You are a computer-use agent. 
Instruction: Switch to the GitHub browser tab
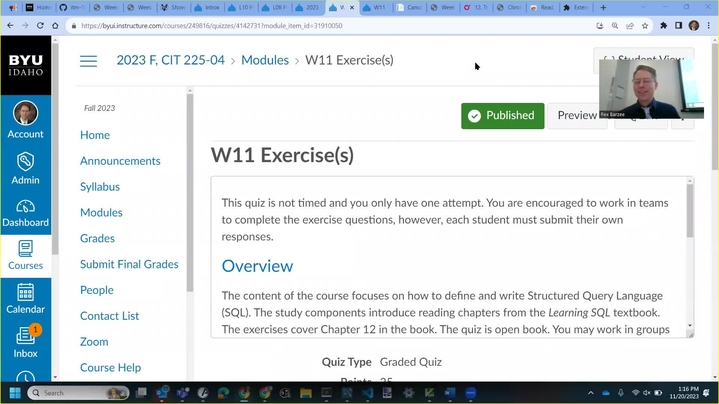[72, 7]
